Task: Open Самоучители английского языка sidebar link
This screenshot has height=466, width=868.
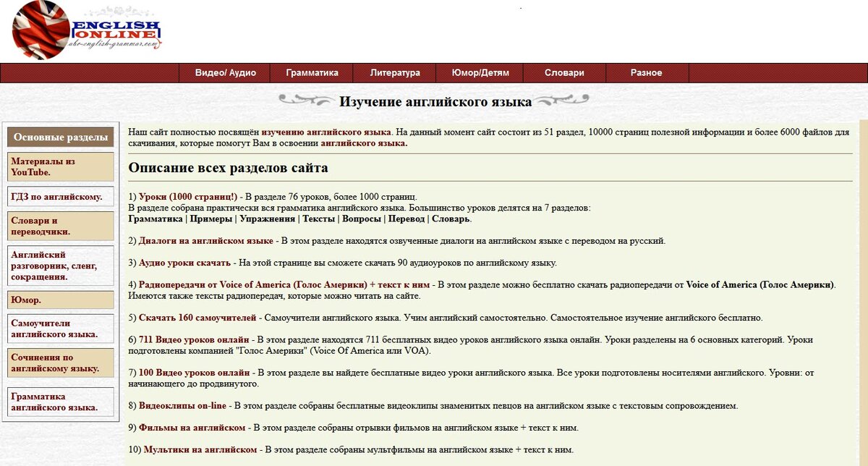Action: (61, 329)
